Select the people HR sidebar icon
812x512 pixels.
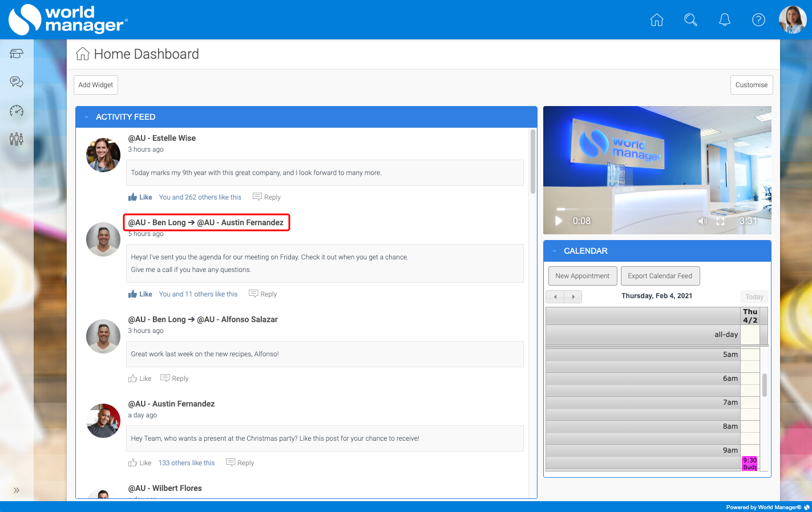coord(16,139)
